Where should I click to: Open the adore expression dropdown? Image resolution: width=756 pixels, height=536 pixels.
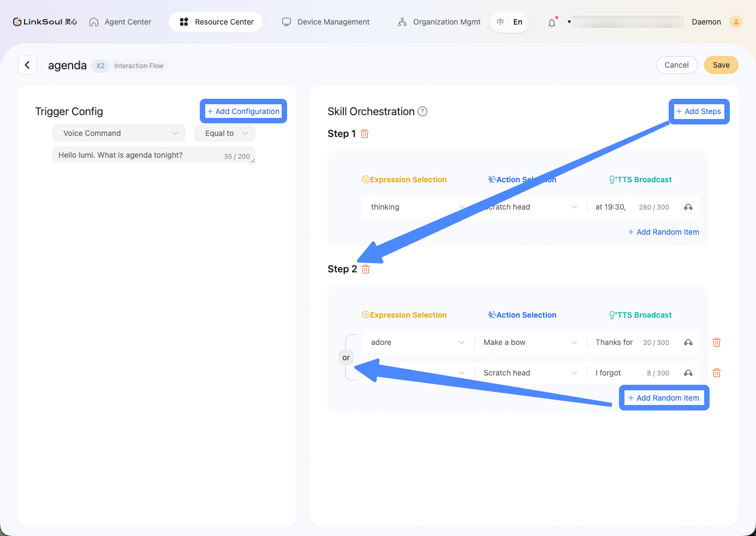click(418, 342)
